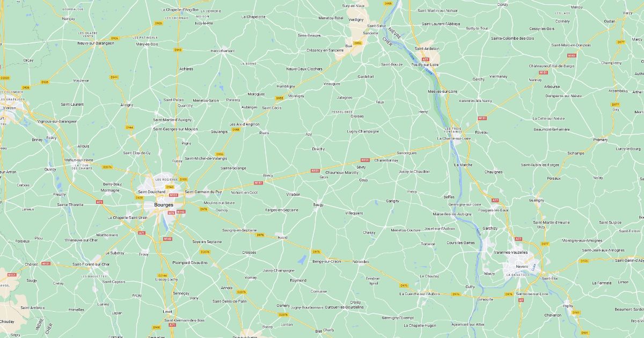
Task: Select the Baugy town label
Action: point(318,204)
